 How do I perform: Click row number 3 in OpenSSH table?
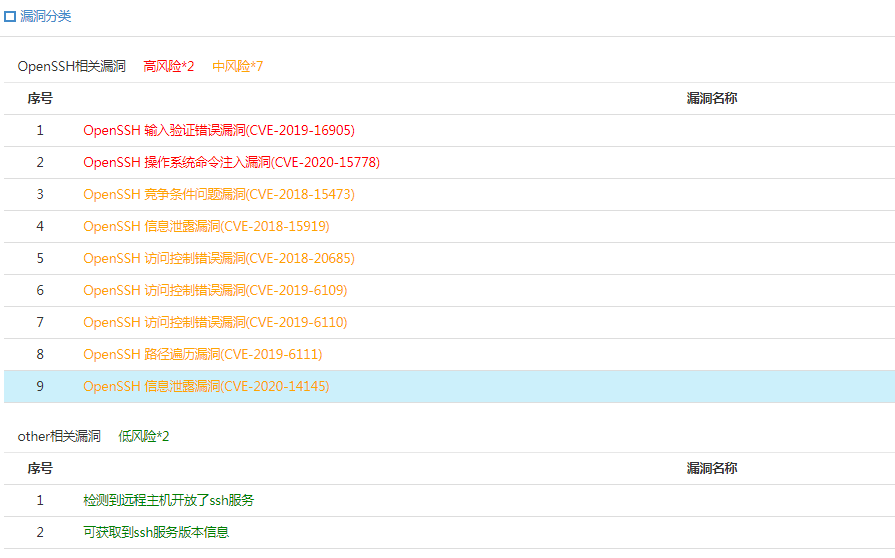point(40,195)
